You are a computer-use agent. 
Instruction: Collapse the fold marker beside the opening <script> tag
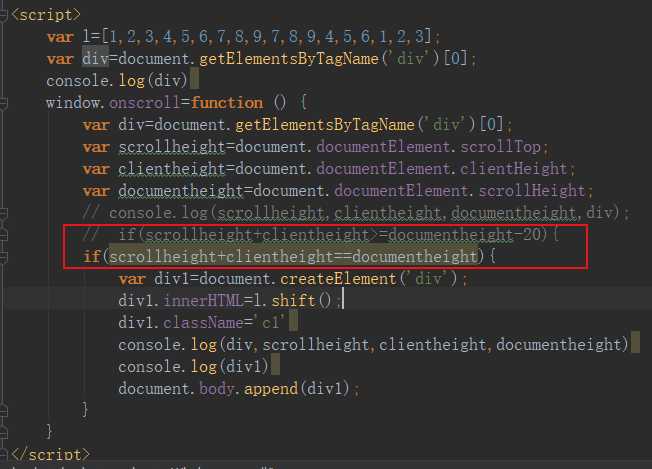tap(3, 15)
